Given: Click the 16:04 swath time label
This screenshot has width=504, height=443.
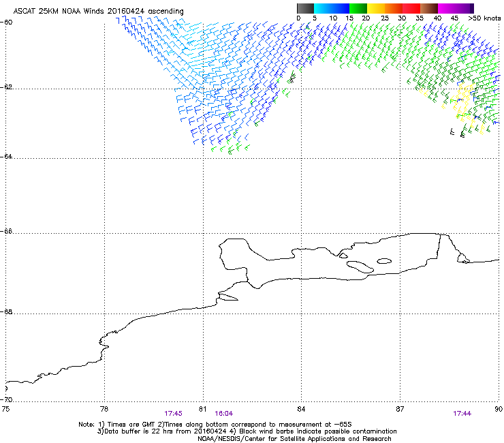Looking at the screenshot, I should pyautogui.click(x=223, y=414).
